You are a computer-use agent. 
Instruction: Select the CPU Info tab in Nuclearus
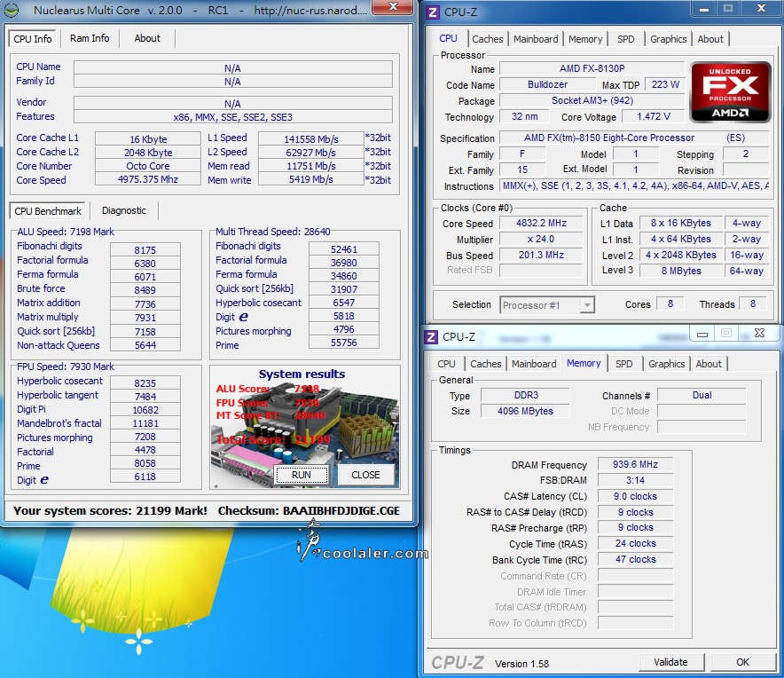point(33,39)
